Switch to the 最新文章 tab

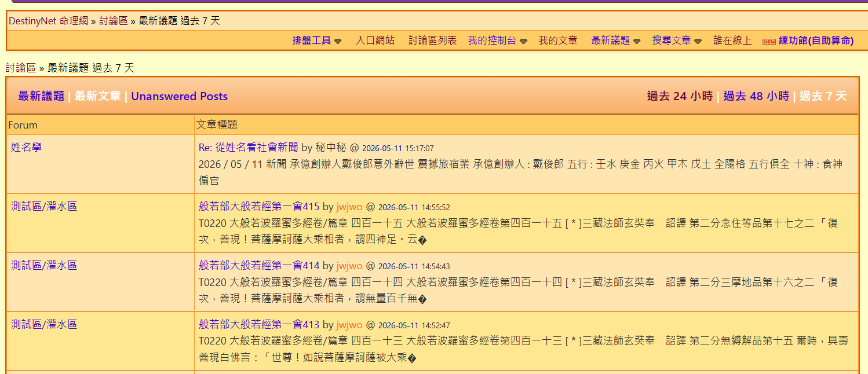(x=97, y=96)
